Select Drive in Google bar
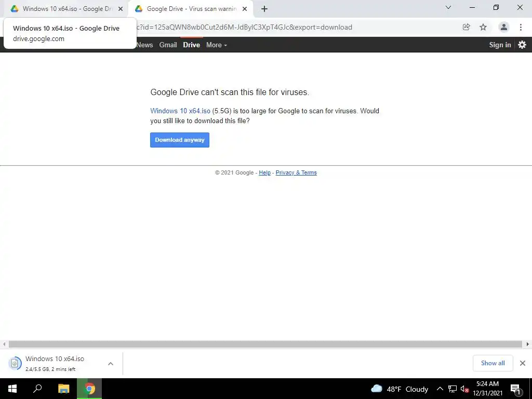Viewport: 532px width, 399px height. [x=191, y=45]
